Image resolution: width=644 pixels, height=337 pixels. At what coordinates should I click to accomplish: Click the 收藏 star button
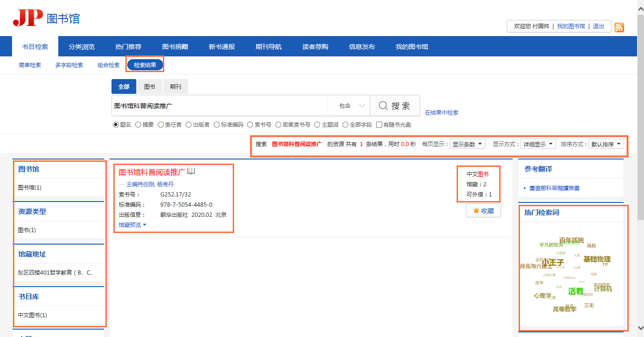pos(483,211)
